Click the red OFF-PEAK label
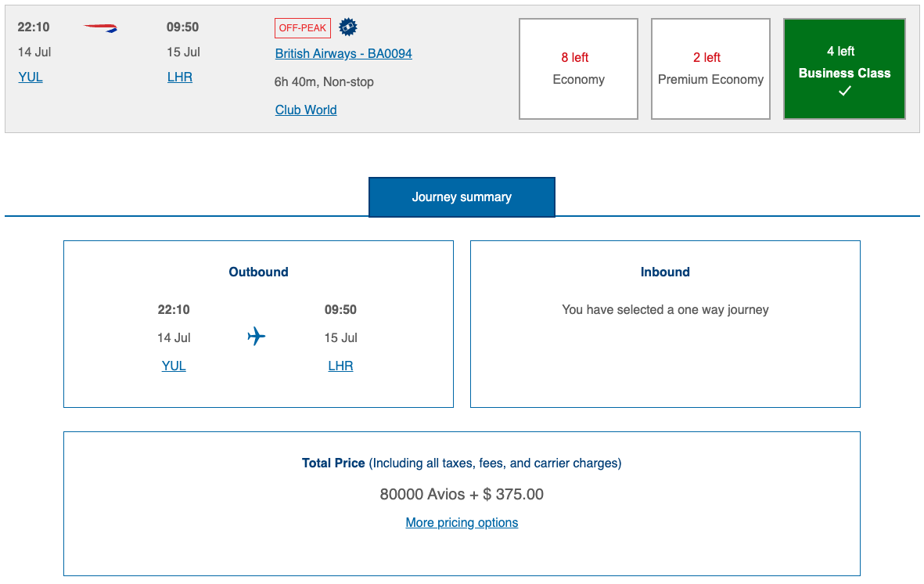This screenshot has height=584, width=924. point(303,28)
